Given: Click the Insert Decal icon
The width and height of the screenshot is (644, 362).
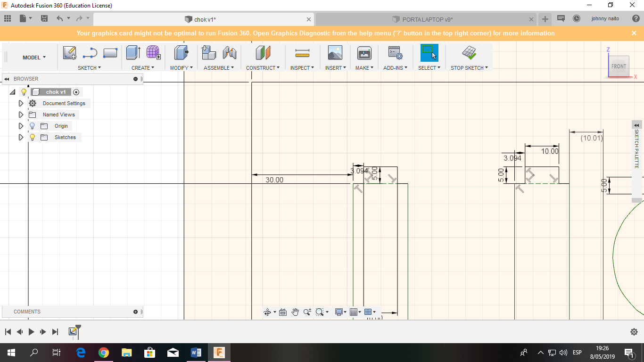Looking at the screenshot, I should click(335, 52).
